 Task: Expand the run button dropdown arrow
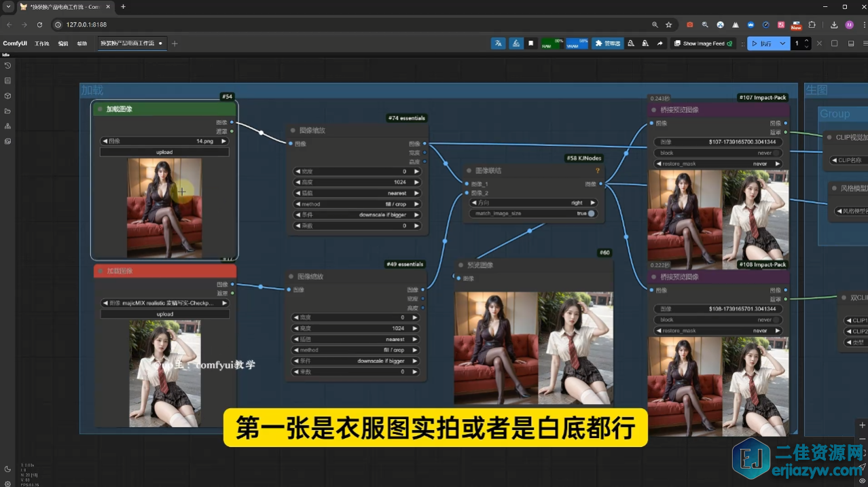click(782, 43)
